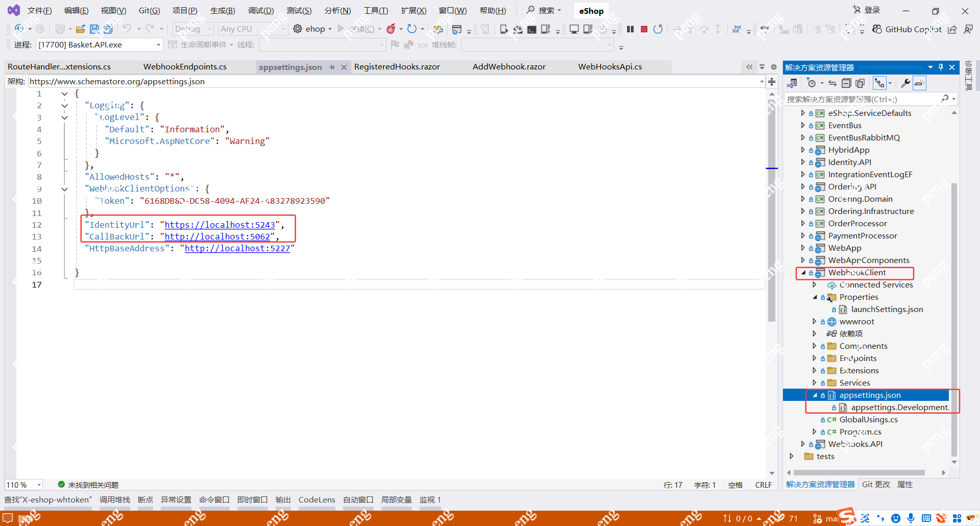Toggle file nesting view in Solution Explorer
980x526 pixels.
[879, 83]
